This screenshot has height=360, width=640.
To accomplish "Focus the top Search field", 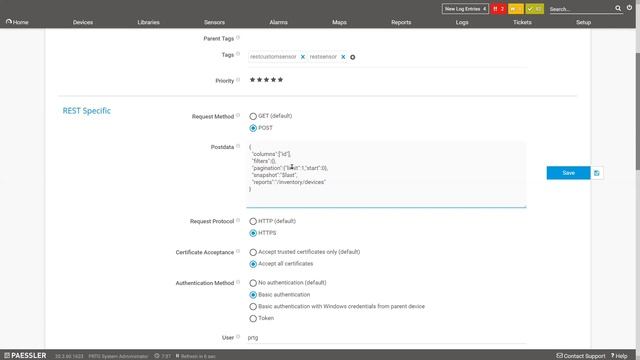I will [x=581, y=9].
